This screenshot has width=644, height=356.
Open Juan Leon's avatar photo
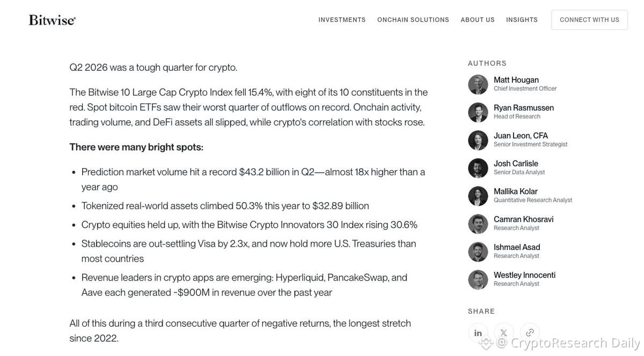coord(478,140)
